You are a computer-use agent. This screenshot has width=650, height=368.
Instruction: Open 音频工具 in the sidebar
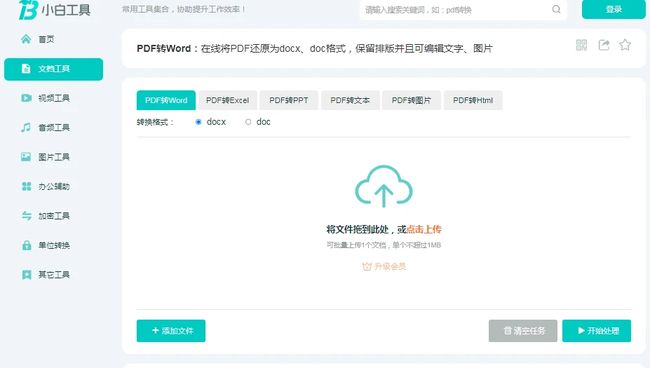tap(53, 128)
